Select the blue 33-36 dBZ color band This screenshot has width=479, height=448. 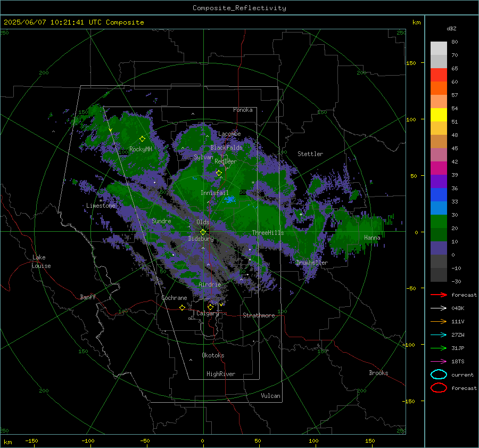point(439,195)
